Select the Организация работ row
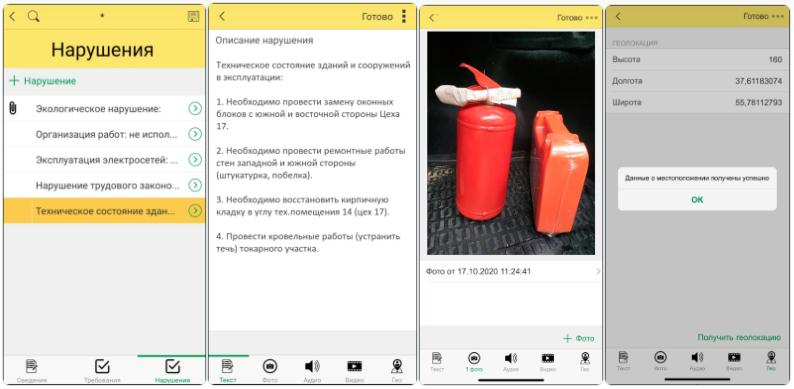This screenshot has width=794, height=389. pyautogui.click(x=104, y=134)
